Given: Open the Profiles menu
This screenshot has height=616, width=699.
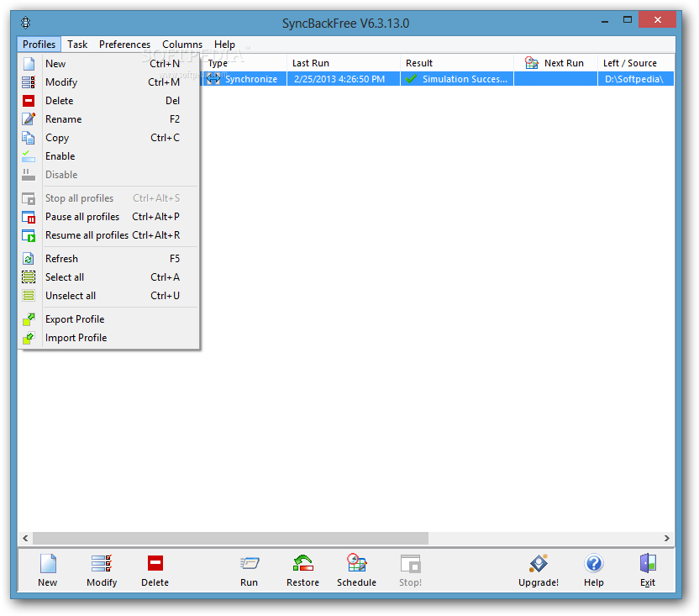Looking at the screenshot, I should tap(39, 45).
